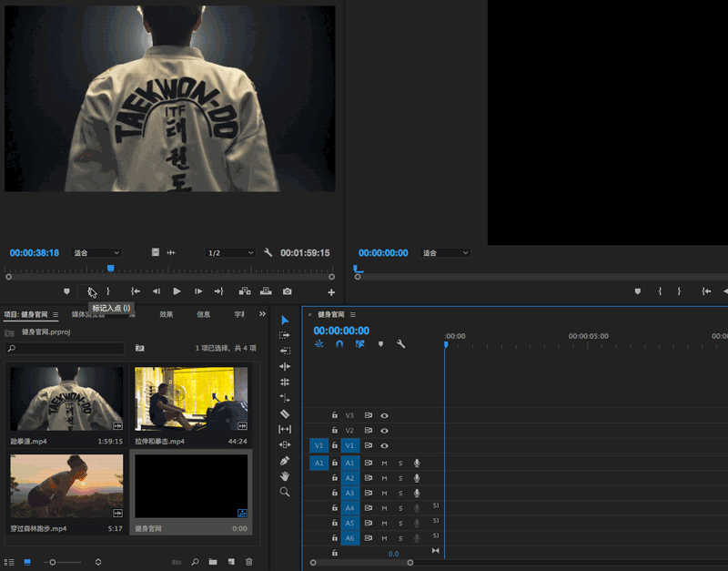Select the Zoom tool
This screenshot has height=571, width=728.
coord(285,492)
